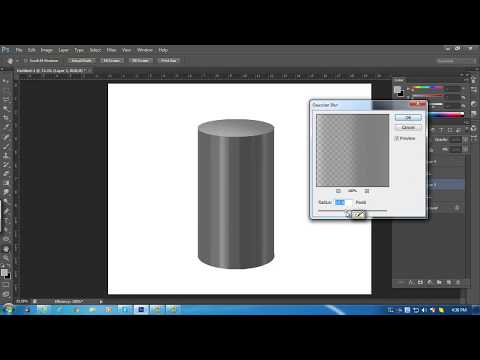The image size is (480, 360).
Task: Select the Blur tool
Action: 6,192
